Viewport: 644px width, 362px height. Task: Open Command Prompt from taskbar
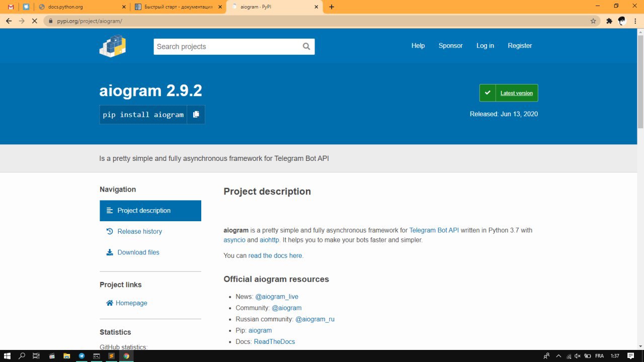[x=96, y=356]
